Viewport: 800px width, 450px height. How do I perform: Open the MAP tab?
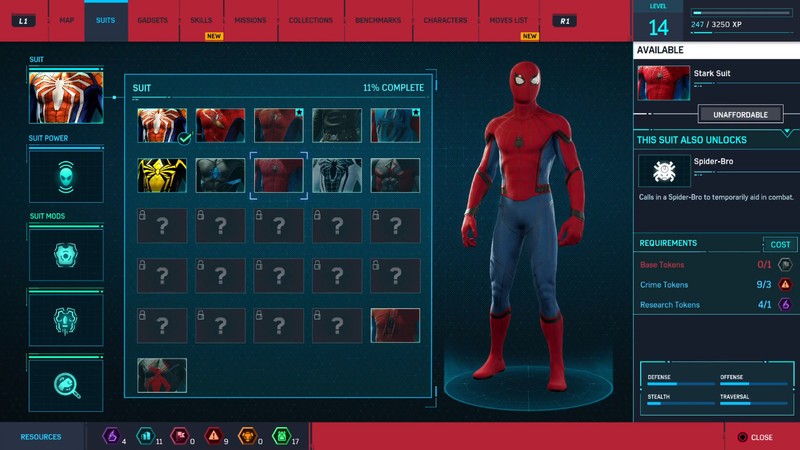coord(67,20)
